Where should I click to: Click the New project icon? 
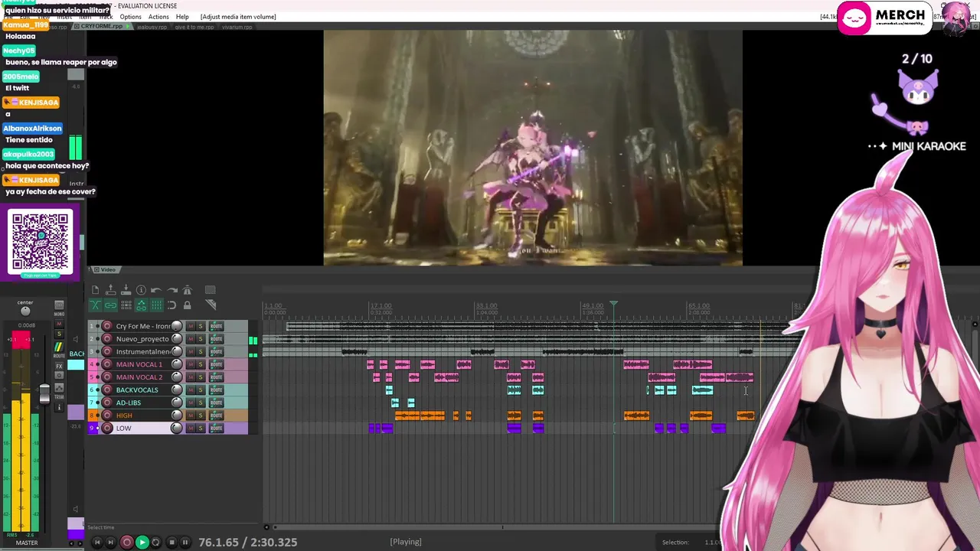pos(95,290)
